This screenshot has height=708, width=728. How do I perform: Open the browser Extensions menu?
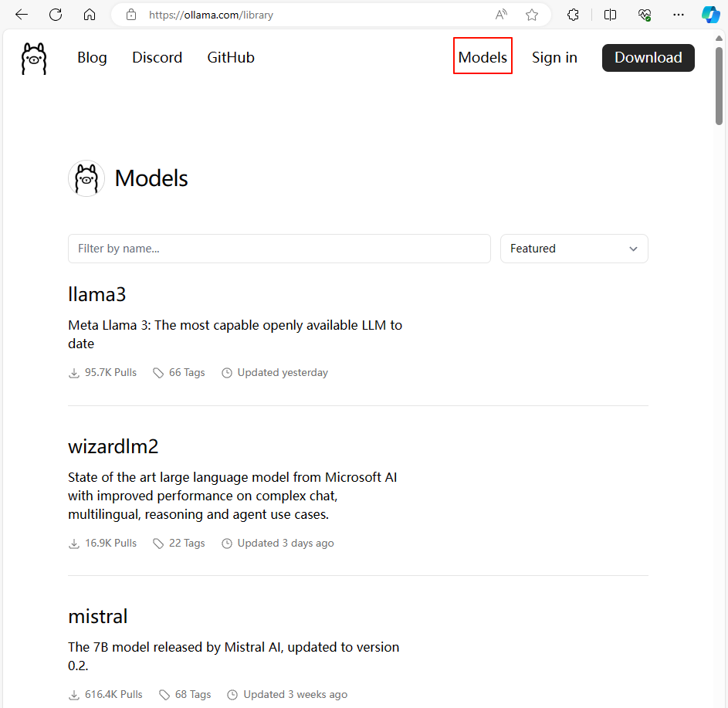pos(573,15)
